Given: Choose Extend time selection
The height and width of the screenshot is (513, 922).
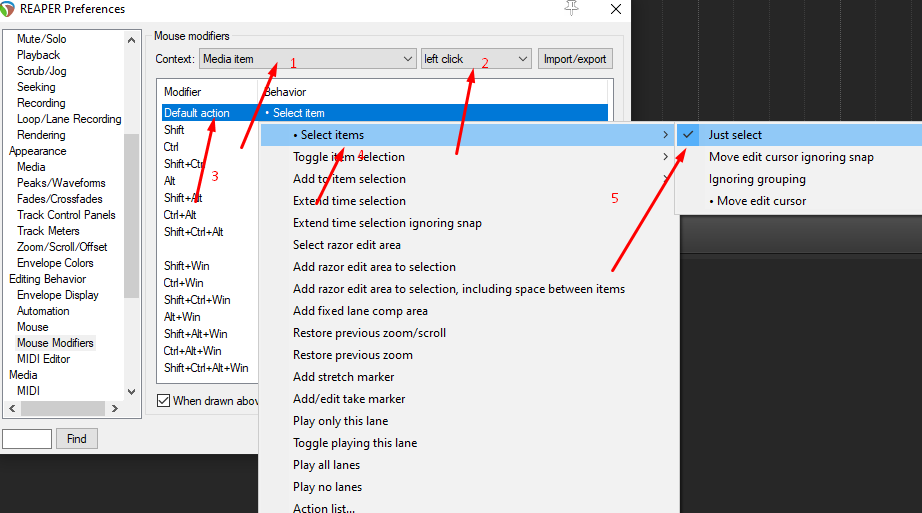Looking at the screenshot, I should click(468, 201).
